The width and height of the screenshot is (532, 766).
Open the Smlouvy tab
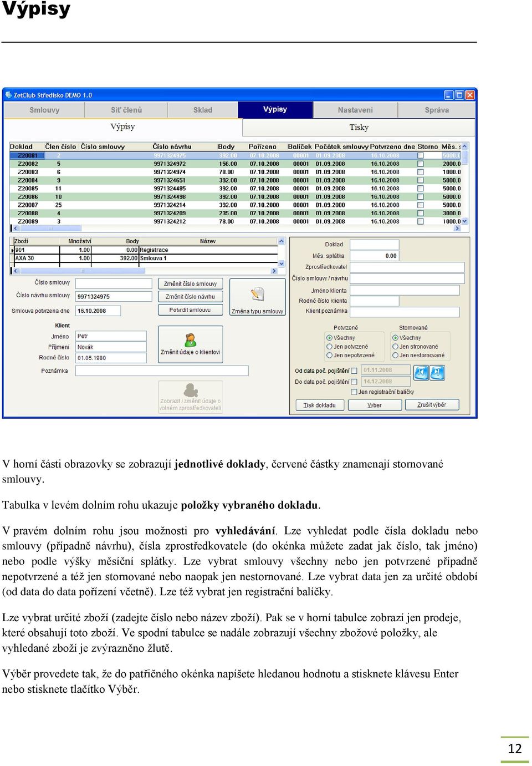click(44, 110)
